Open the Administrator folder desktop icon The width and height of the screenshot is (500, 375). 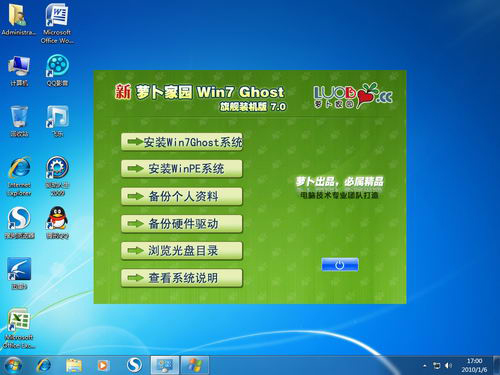click(19, 19)
